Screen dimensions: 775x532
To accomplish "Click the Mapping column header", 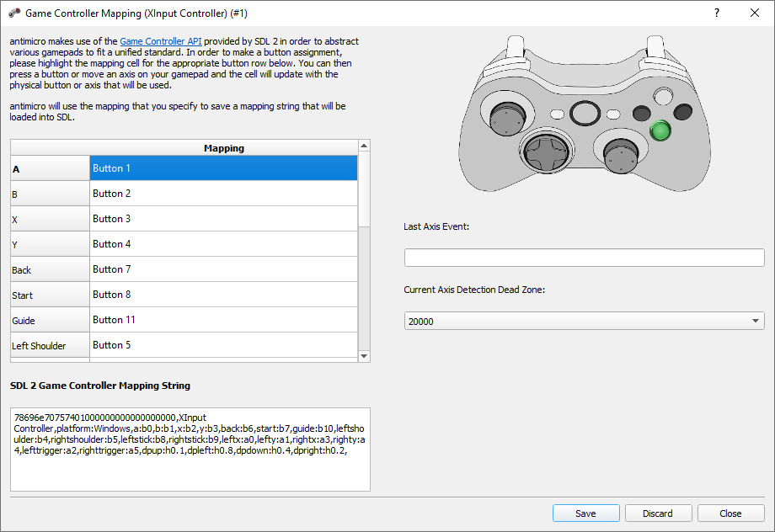I will [223, 148].
